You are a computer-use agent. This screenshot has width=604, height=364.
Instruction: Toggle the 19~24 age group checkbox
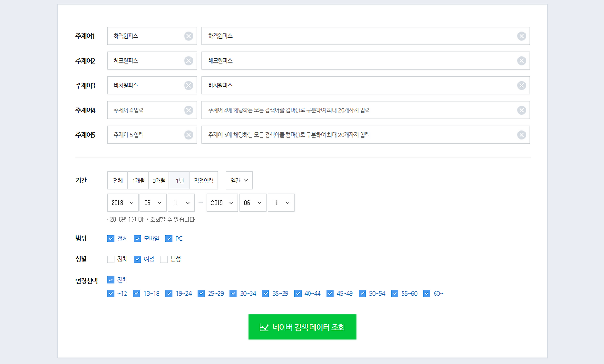tap(169, 293)
